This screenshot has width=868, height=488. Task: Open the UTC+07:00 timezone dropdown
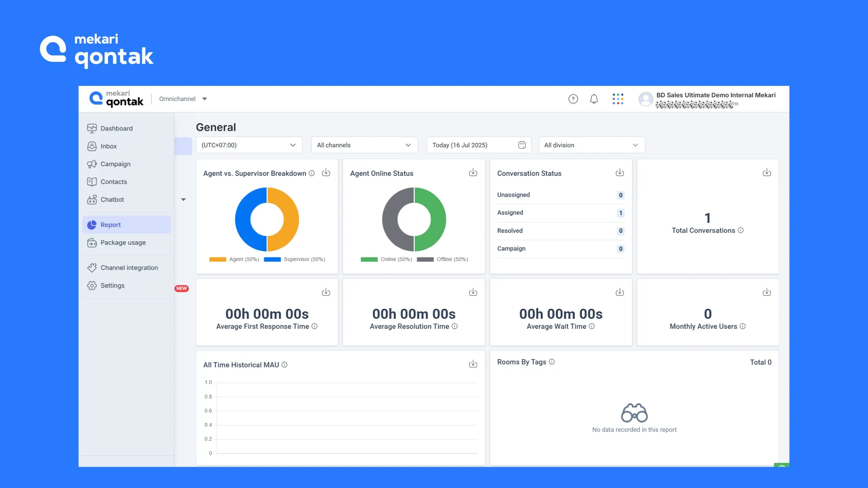coord(249,145)
